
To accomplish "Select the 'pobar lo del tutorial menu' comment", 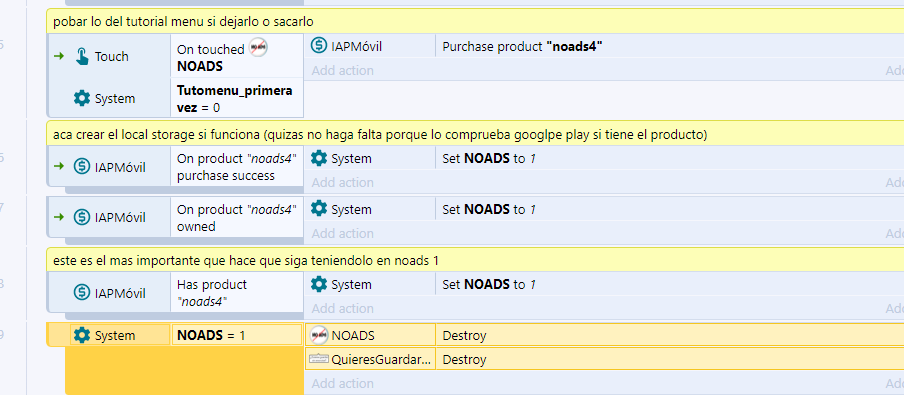I will [x=475, y=22].
